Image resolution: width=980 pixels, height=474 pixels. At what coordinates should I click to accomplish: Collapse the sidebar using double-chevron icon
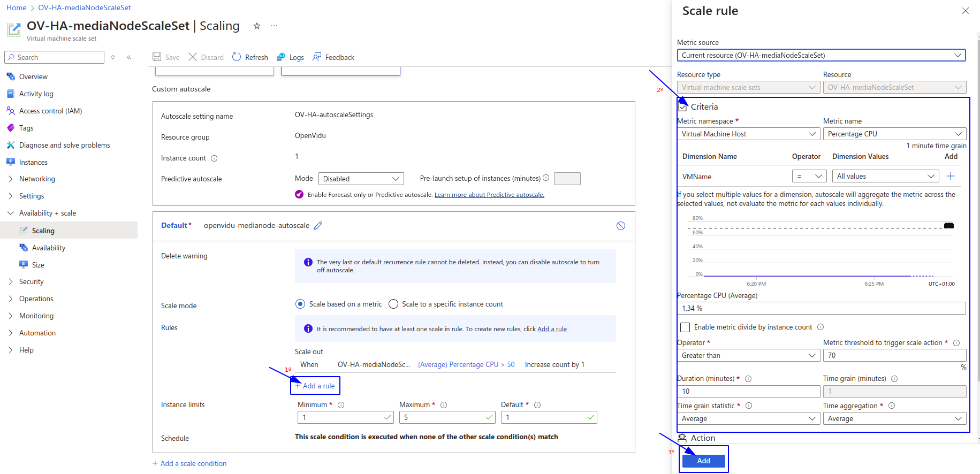click(129, 57)
